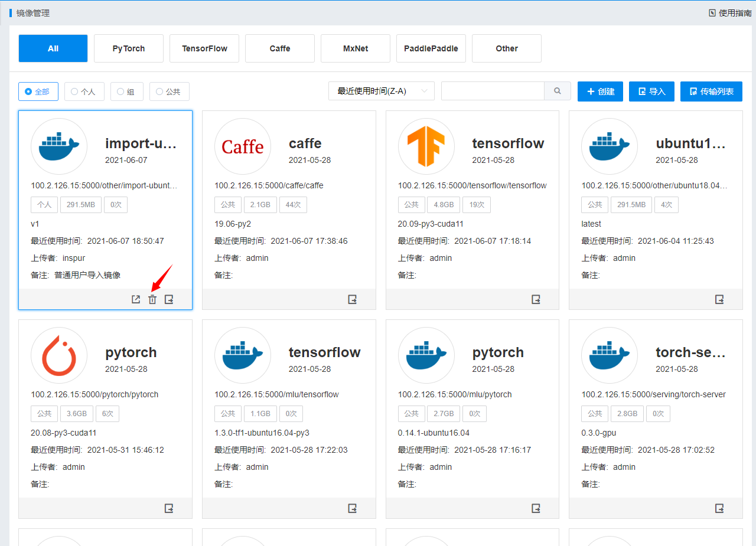Click export icon on 20.09-py3-cuda11 tensorflow card
This screenshot has width=756, height=546.
536,299
